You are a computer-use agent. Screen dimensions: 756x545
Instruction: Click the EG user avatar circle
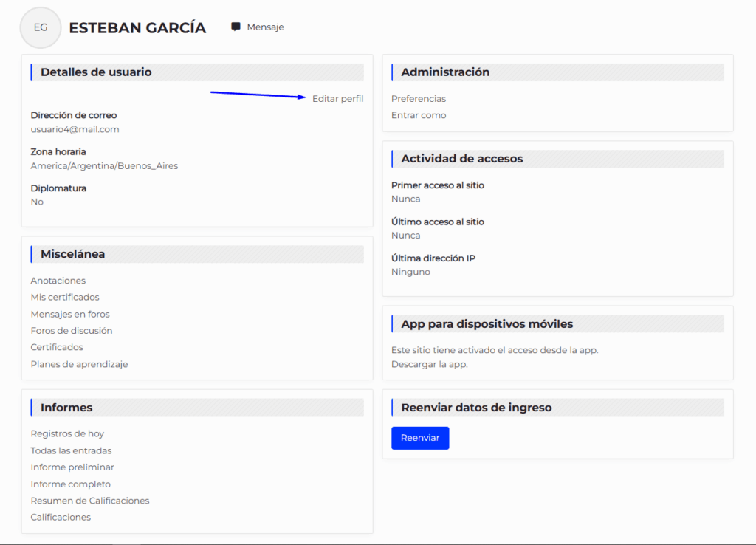41,28
